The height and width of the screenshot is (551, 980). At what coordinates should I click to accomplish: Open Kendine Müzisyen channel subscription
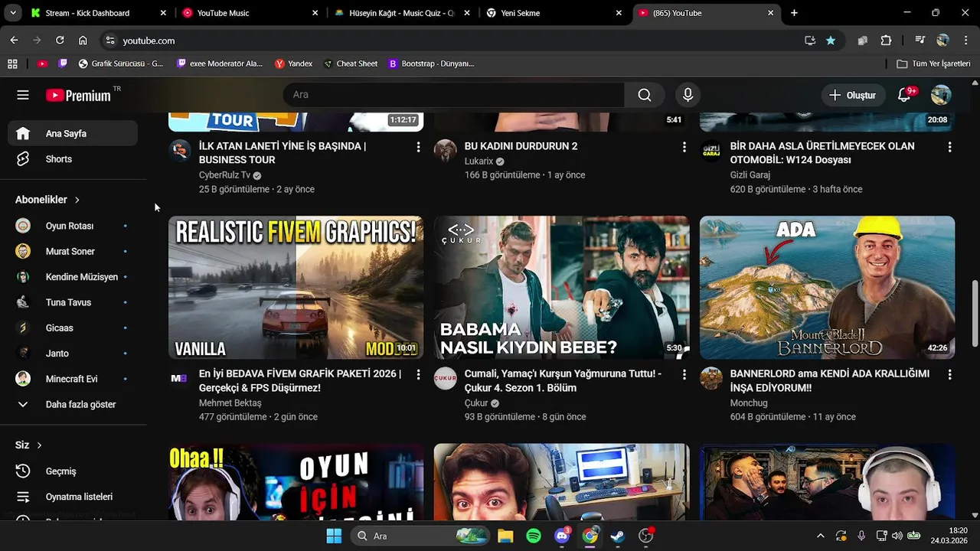click(73, 277)
